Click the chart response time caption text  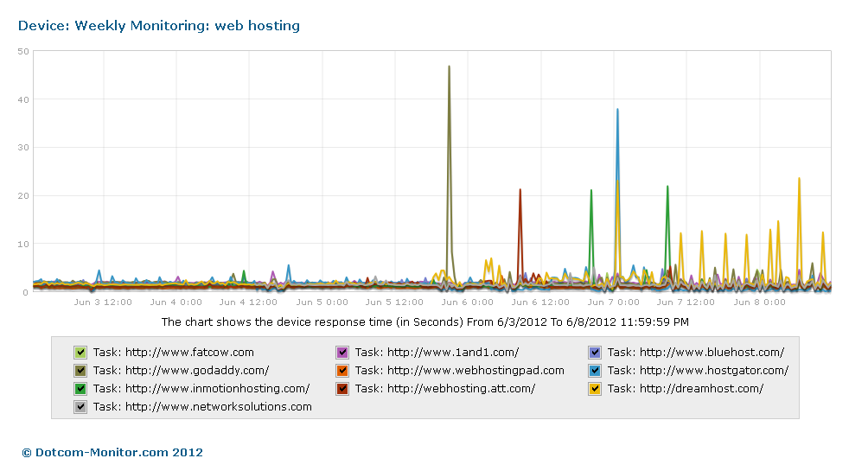pyautogui.click(x=424, y=322)
